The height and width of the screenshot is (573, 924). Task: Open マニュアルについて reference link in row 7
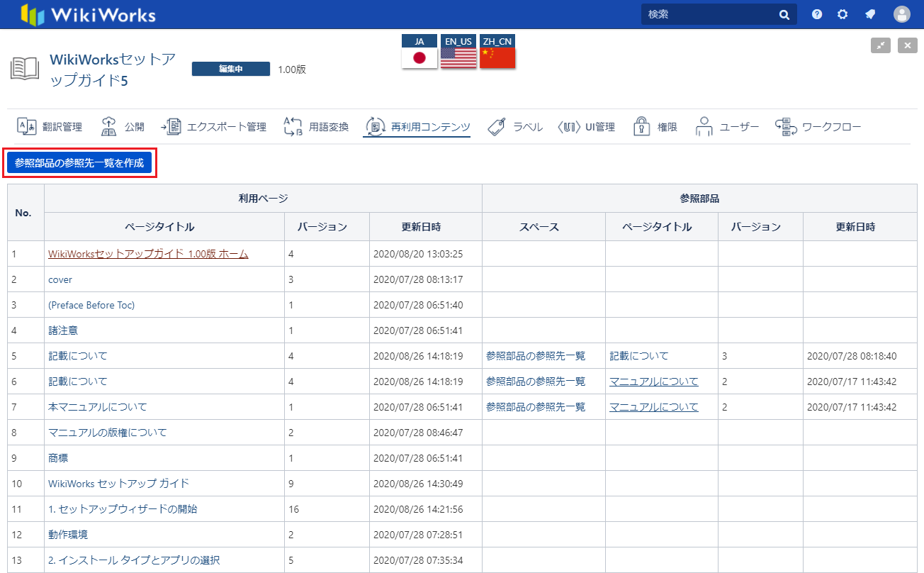(654, 407)
